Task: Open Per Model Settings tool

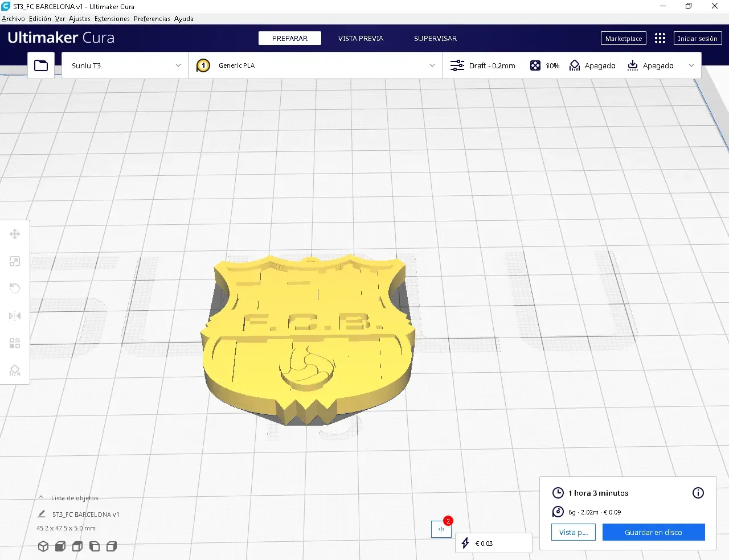Action: [15, 343]
